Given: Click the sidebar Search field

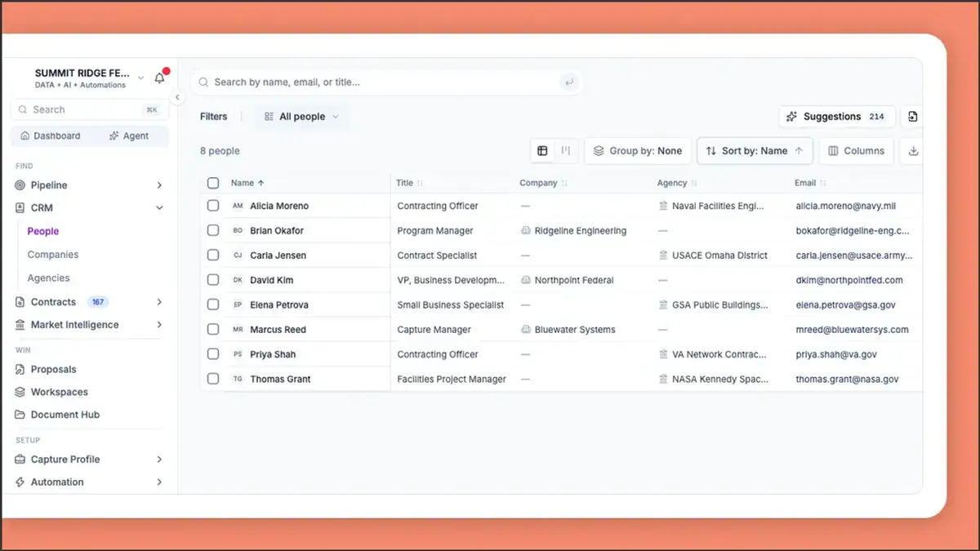Looking at the screenshot, I should (x=89, y=109).
